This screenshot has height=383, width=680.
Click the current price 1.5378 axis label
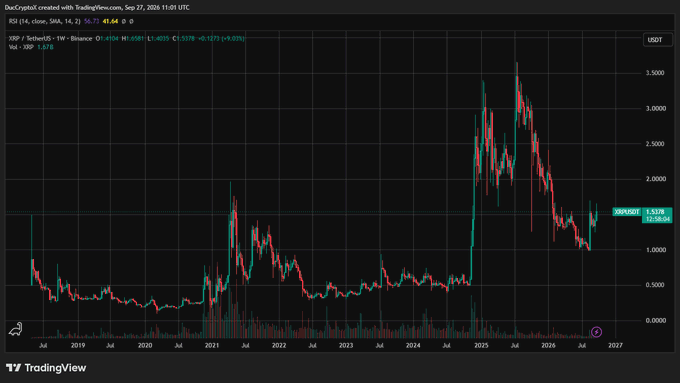(655, 212)
